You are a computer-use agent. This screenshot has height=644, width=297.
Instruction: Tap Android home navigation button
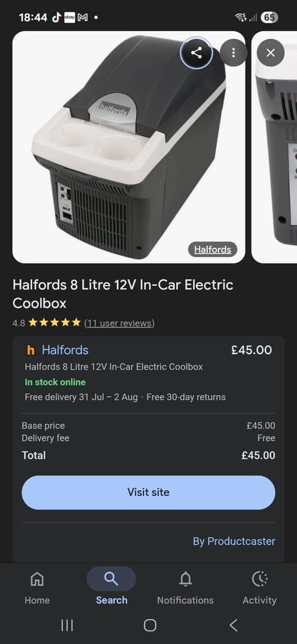150,626
